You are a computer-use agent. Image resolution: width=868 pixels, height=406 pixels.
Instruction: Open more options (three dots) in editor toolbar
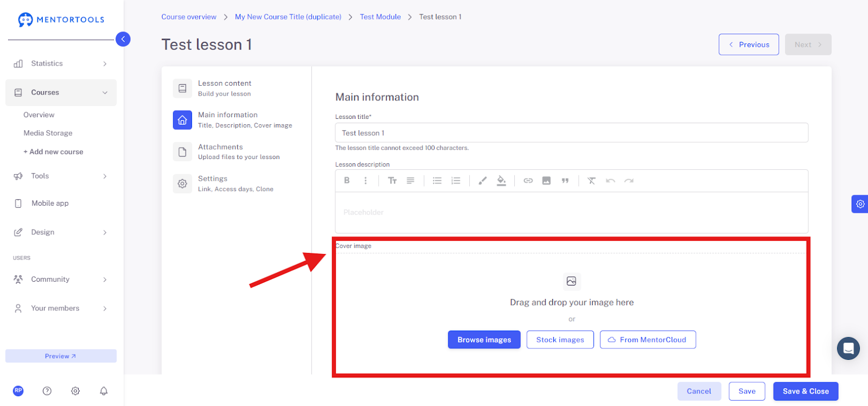(x=366, y=181)
